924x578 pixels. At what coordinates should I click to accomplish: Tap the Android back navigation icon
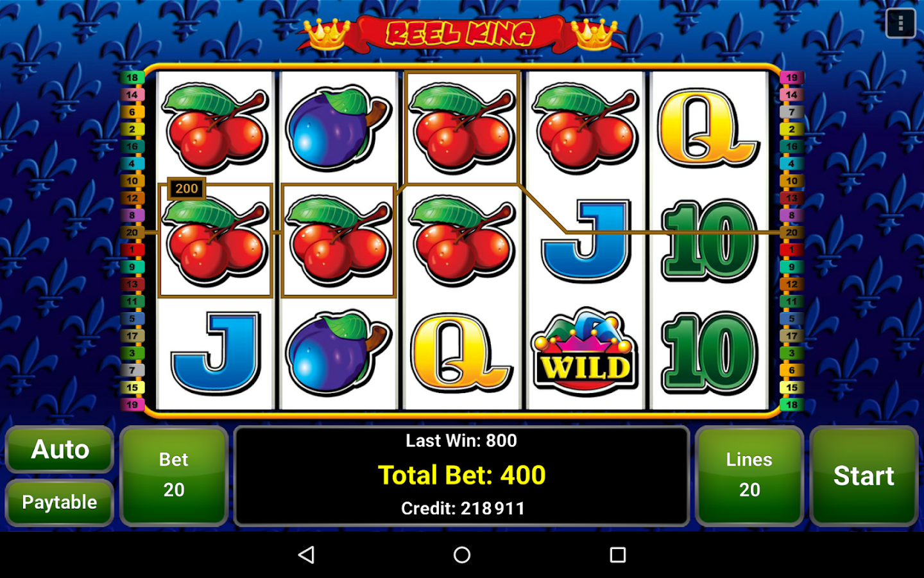point(307,555)
